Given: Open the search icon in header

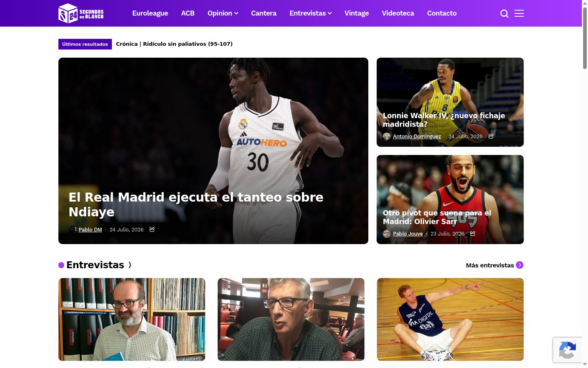Looking at the screenshot, I should (x=504, y=13).
